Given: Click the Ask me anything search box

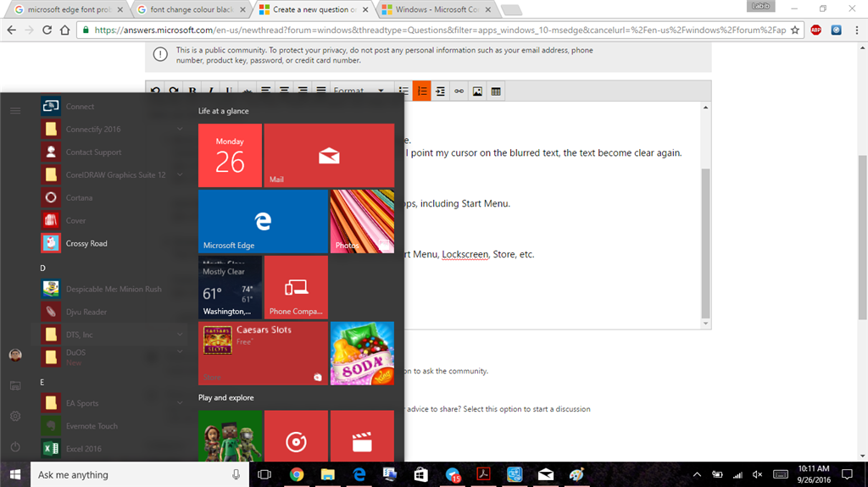Looking at the screenshot, I should [x=138, y=475].
